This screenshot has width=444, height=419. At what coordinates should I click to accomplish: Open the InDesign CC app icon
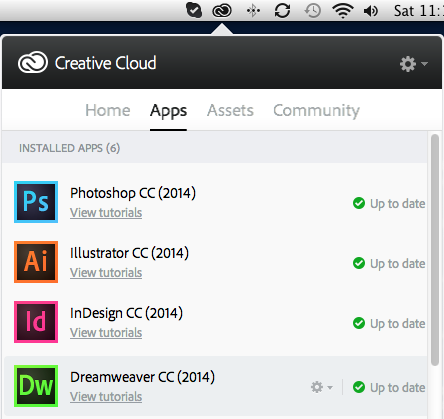pos(36,322)
